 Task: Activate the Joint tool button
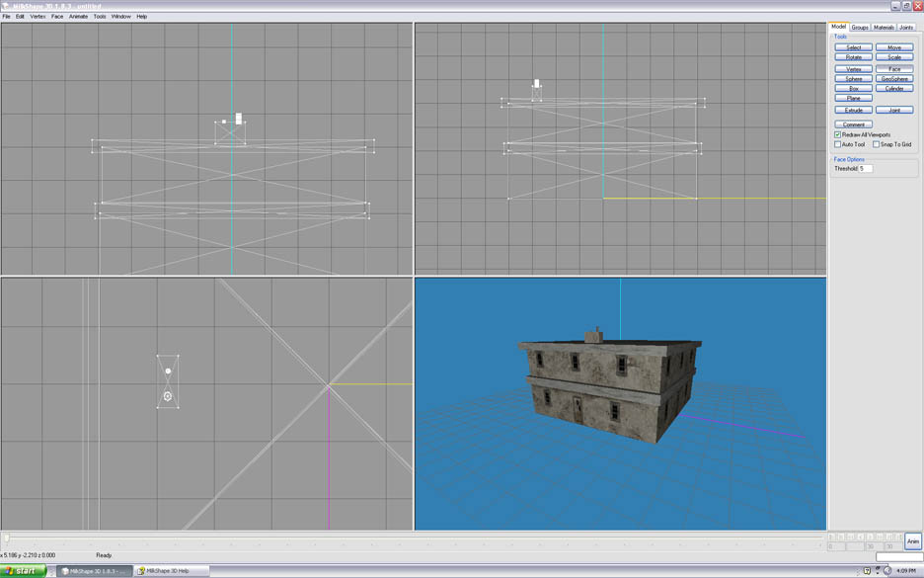point(894,111)
